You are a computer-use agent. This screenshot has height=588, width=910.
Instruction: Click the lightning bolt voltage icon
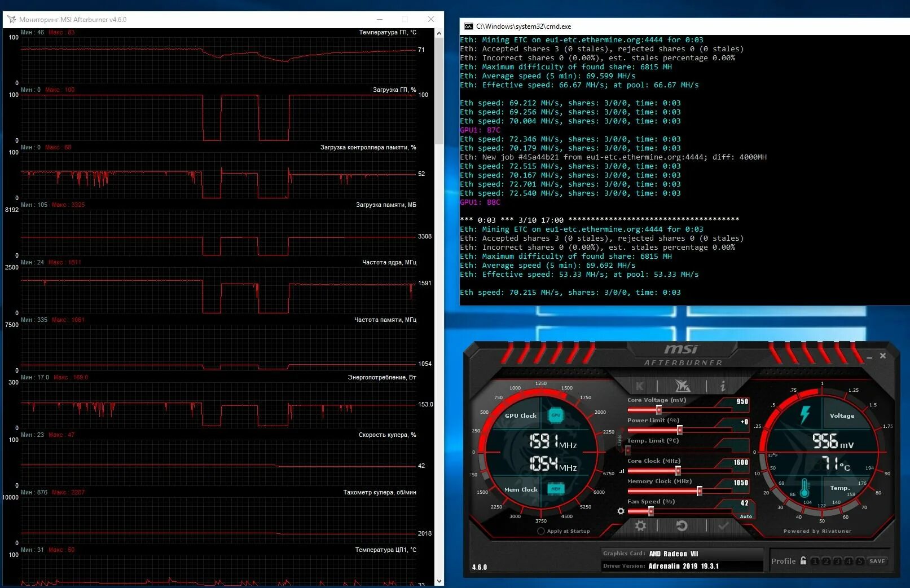(x=805, y=415)
